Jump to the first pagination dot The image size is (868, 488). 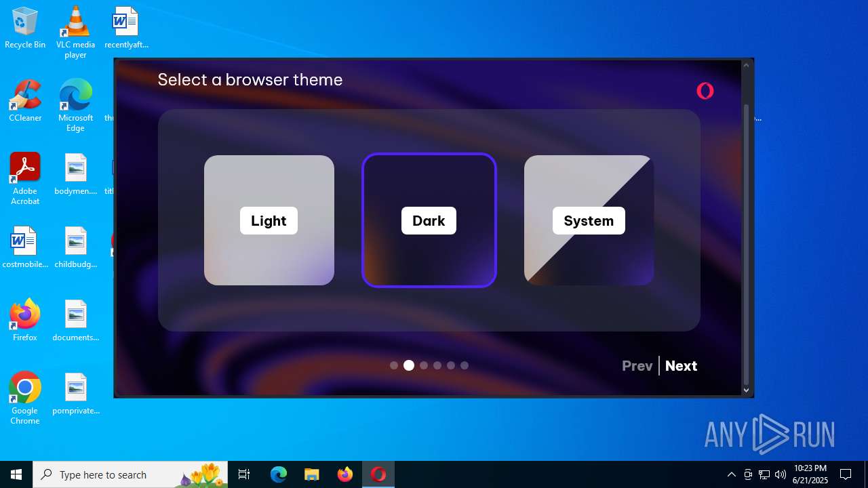[x=394, y=365]
